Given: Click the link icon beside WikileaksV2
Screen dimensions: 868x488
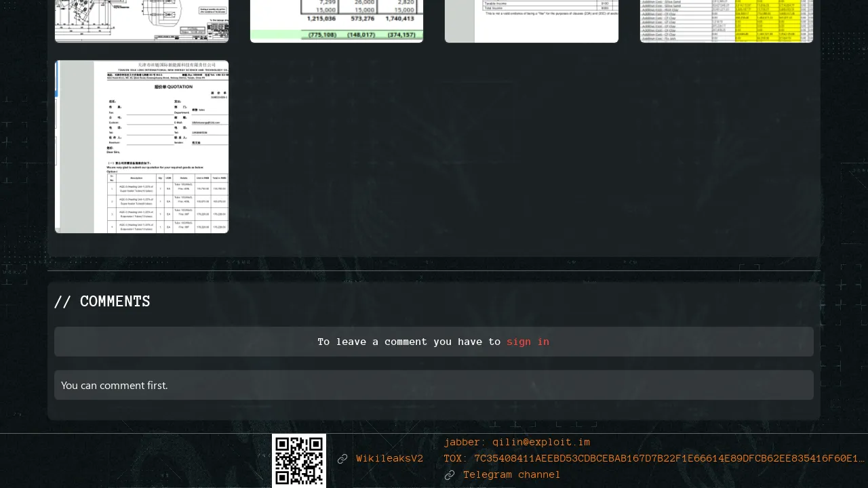Looking at the screenshot, I should click(x=342, y=459).
